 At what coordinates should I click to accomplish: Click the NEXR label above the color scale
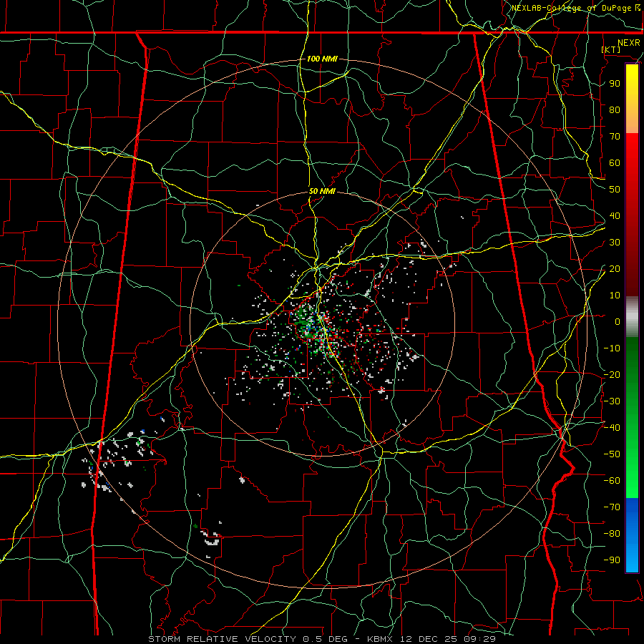(629, 43)
